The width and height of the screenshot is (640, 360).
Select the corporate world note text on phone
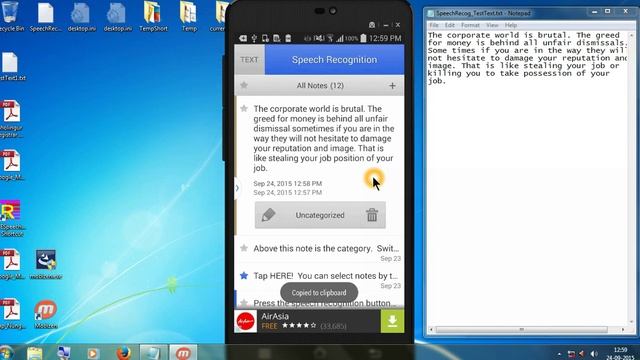point(323,138)
